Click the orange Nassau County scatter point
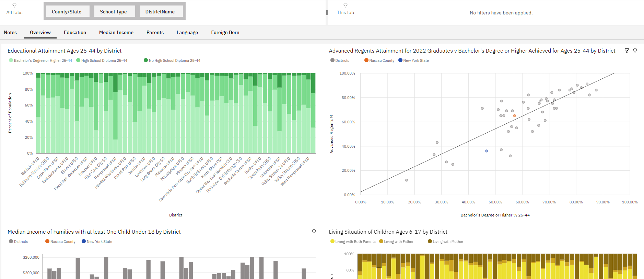Screen dimensions: 644x279 tap(514, 116)
